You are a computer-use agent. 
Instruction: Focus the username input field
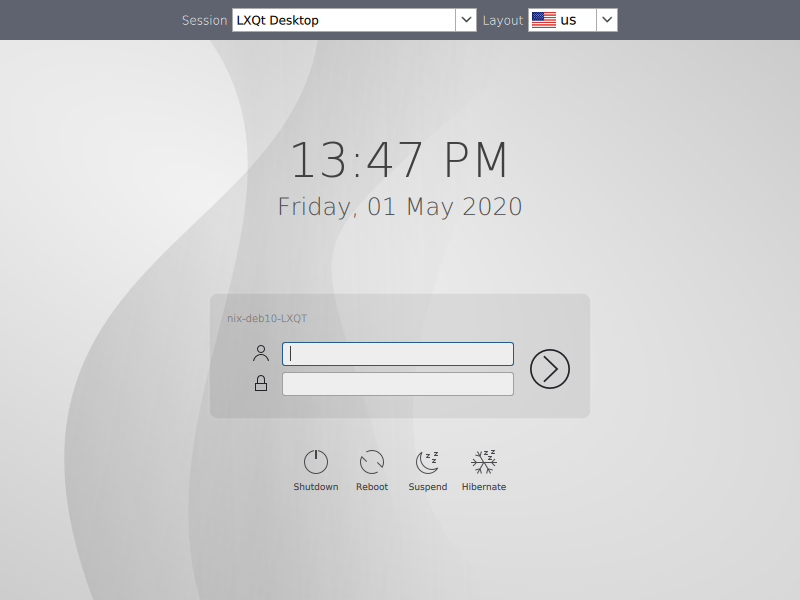point(397,354)
